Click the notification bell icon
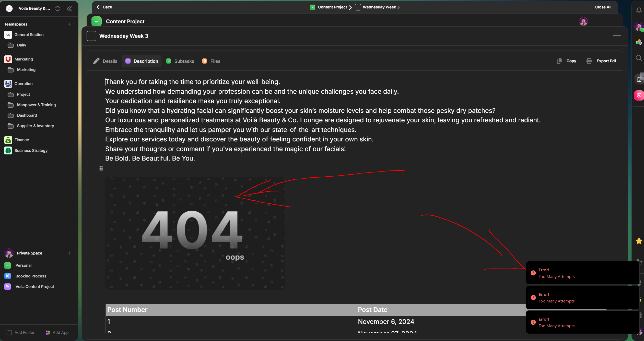644x341 pixels. click(639, 10)
